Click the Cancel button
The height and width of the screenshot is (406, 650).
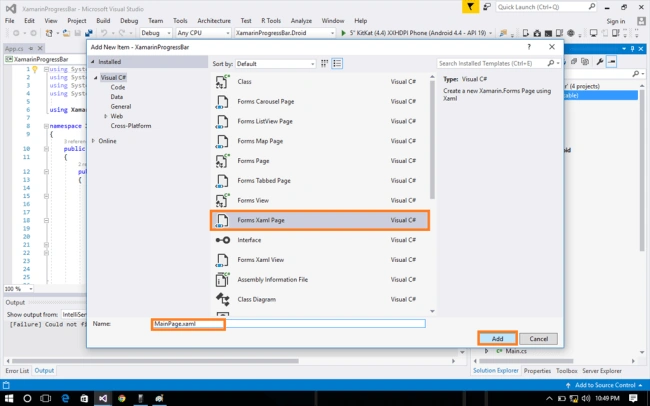pos(538,339)
